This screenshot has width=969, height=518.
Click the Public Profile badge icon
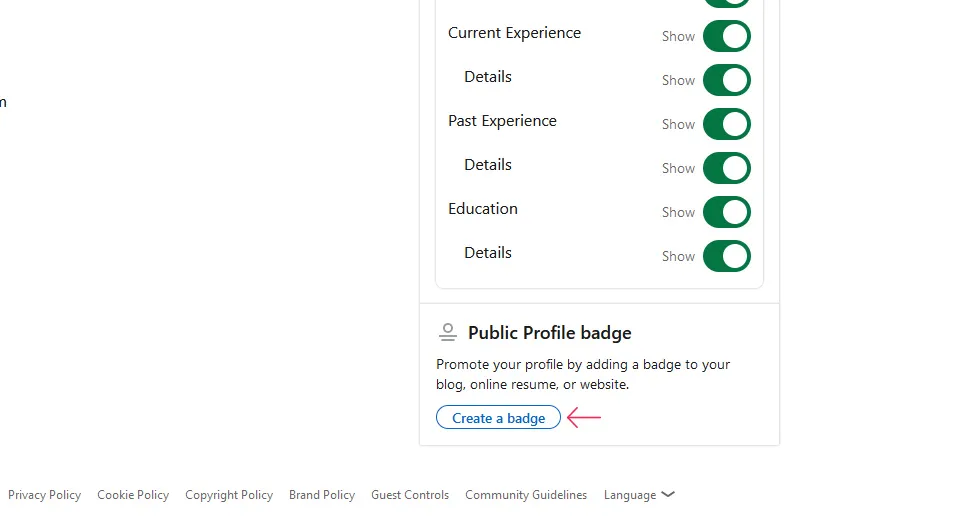448,333
